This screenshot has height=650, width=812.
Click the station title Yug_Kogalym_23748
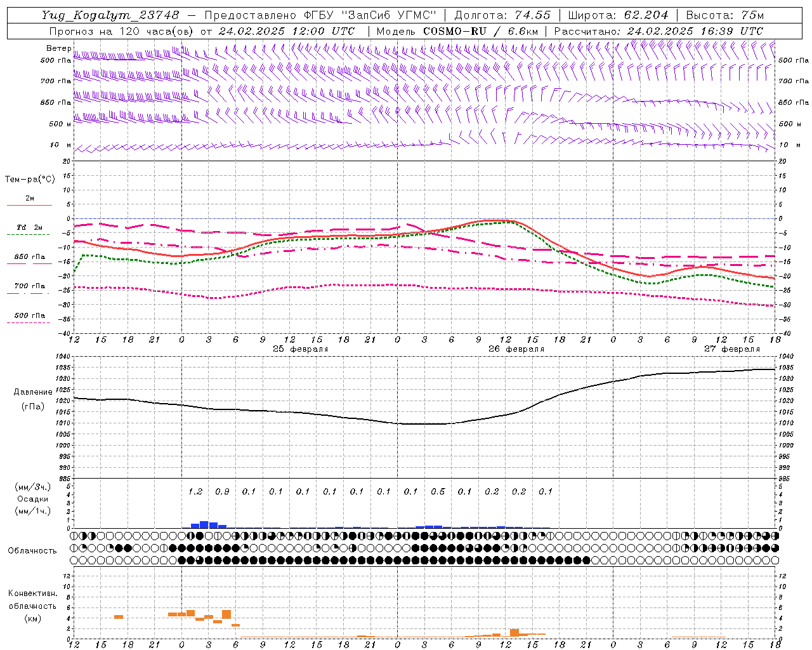[110, 15]
